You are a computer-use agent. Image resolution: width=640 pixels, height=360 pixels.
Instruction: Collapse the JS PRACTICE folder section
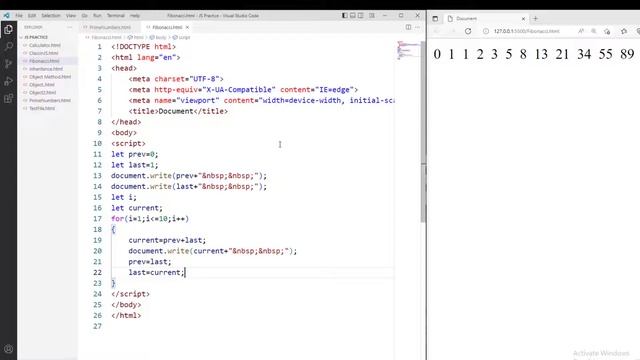(x=36, y=37)
